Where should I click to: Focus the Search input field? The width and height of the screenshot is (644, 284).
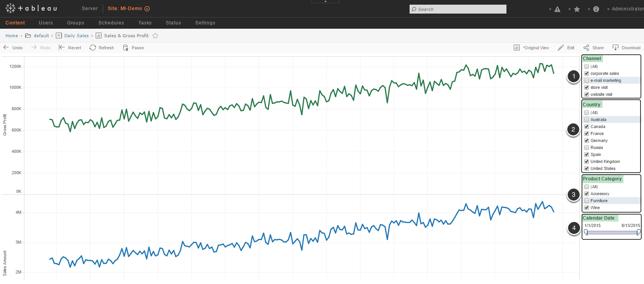pyautogui.click(x=458, y=9)
